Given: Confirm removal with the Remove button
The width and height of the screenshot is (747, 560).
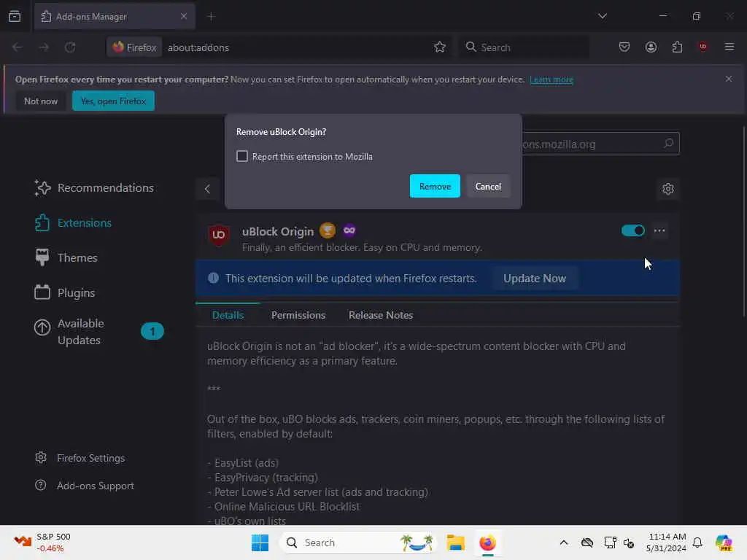Looking at the screenshot, I should [435, 186].
